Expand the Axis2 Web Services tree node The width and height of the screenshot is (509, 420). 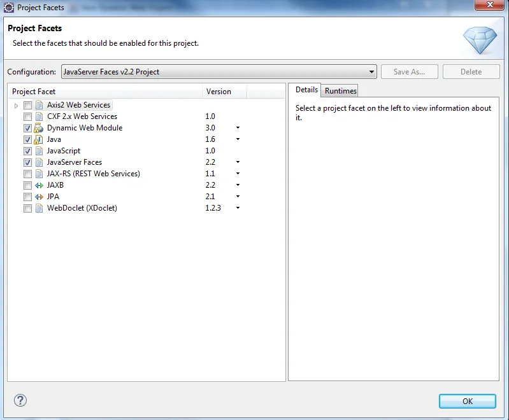pos(16,106)
